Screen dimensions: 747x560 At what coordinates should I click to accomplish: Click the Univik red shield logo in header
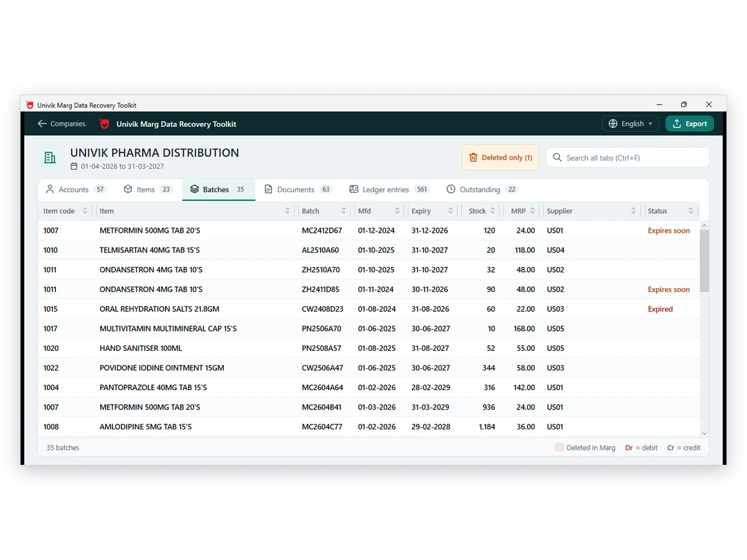point(105,124)
